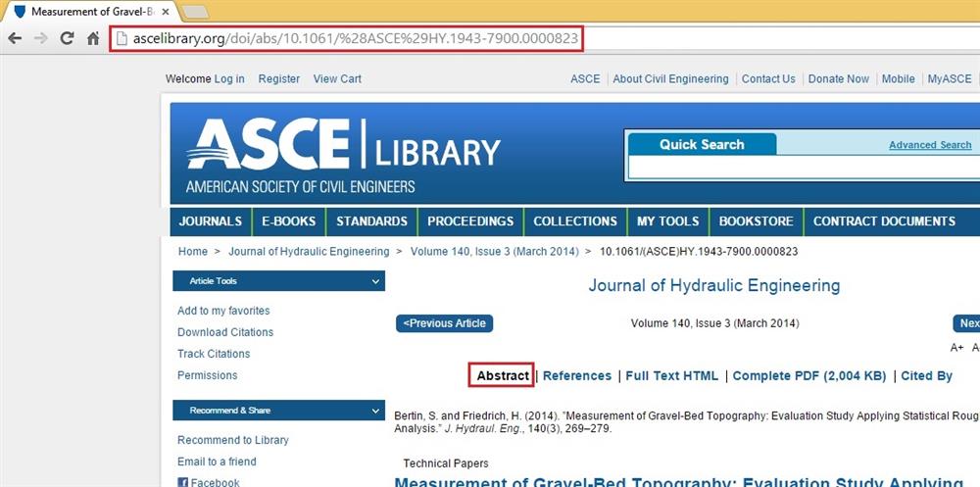This screenshot has height=487, width=980.
Task: Open the Register link
Action: 278,78
